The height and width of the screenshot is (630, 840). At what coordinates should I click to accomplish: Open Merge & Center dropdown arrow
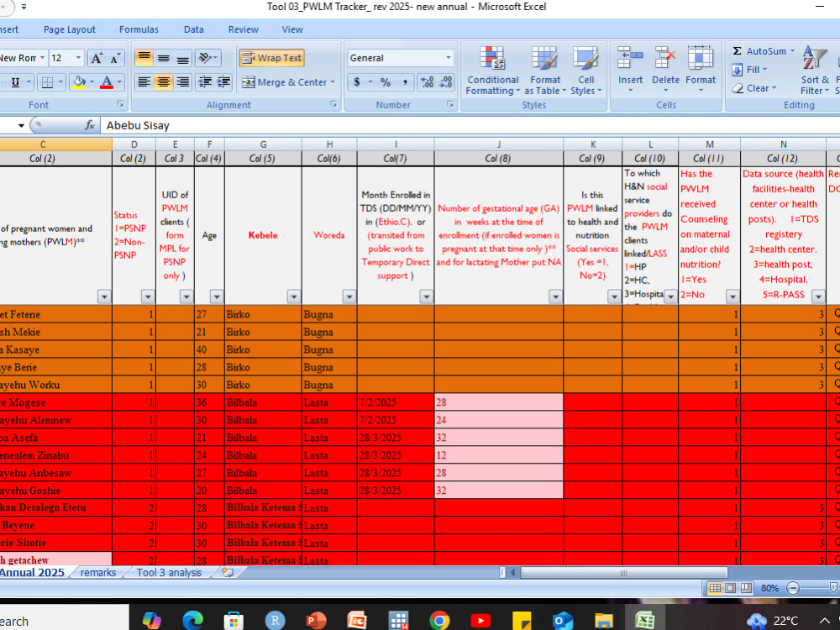(x=333, y=82)
